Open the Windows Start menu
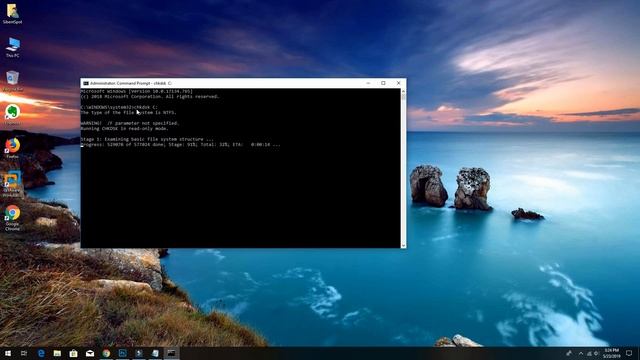The image size is (640, 360). (8, 353)
